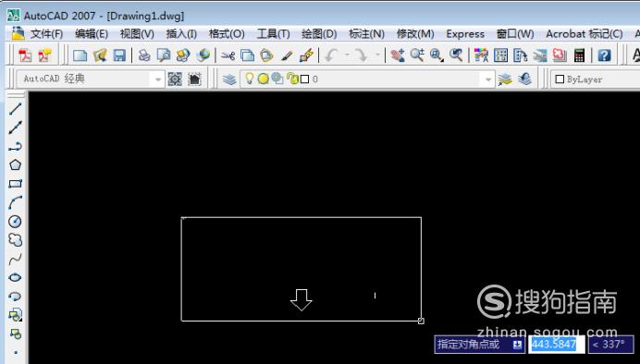Click the Layer Previous icon
The width and height of the screenshot is (640, 364).
pos(524,79)
